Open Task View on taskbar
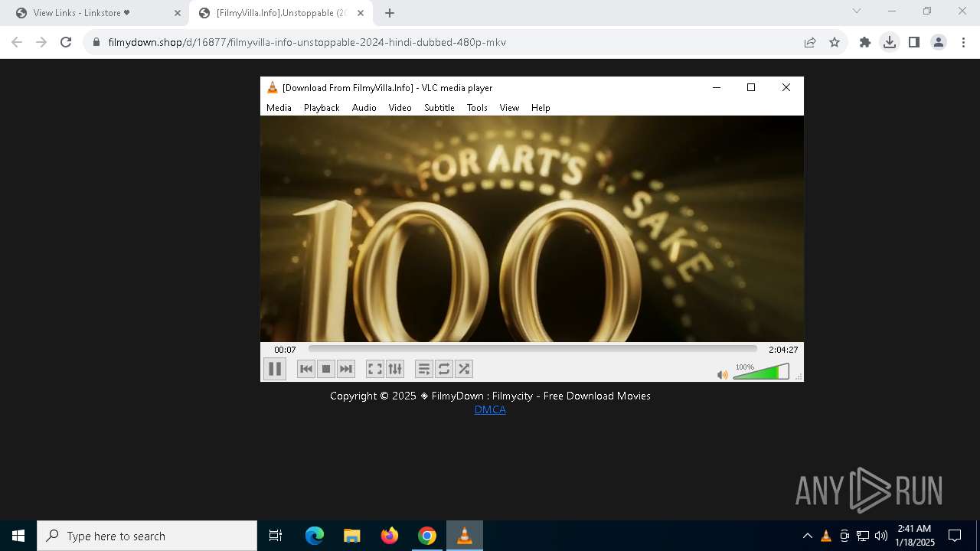The image size is (980, 551). tap(276, 536)
